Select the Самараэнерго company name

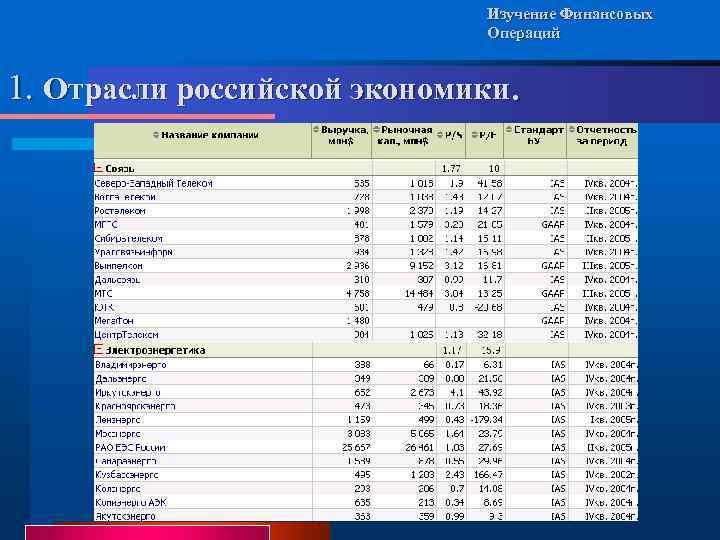(x=126, y=461)
